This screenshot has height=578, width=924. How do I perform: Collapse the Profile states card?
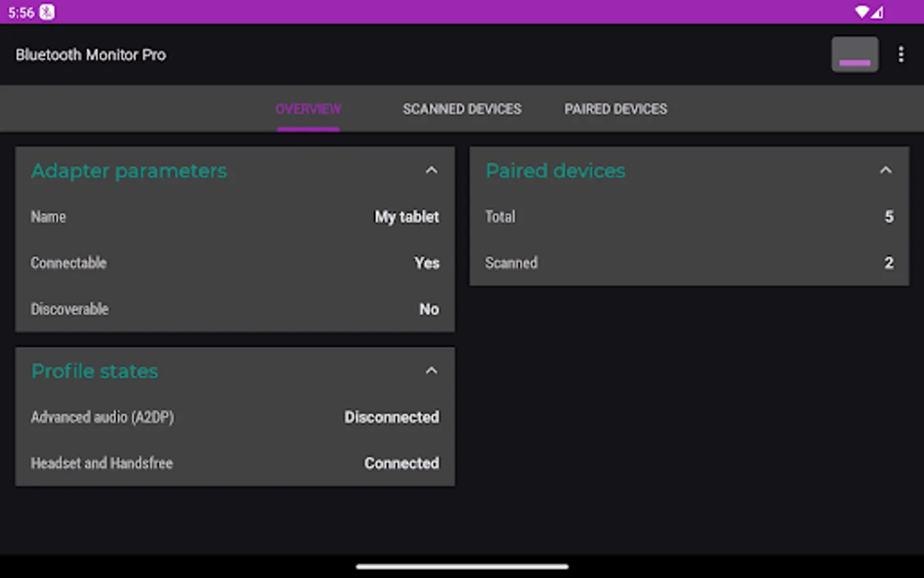point(432,371)
